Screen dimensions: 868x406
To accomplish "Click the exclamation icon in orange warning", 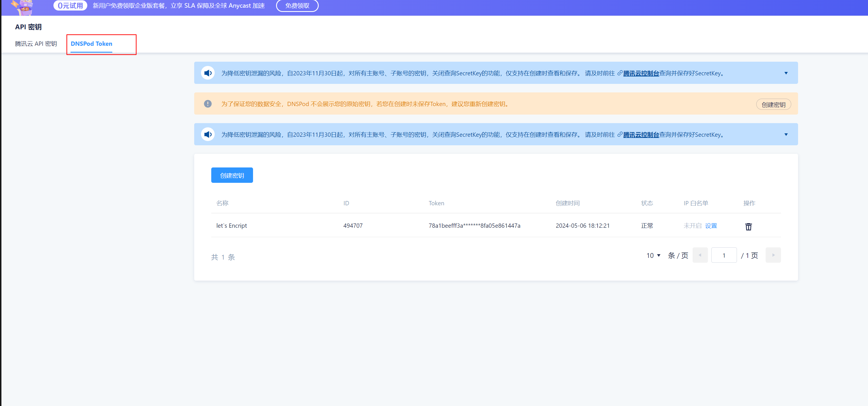I will tap(208, 104).
